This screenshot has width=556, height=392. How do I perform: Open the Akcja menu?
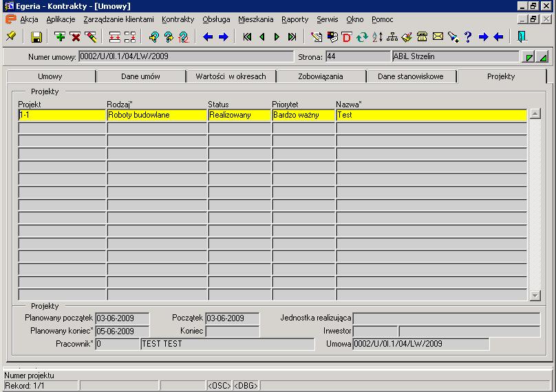[x=29, y=19]
